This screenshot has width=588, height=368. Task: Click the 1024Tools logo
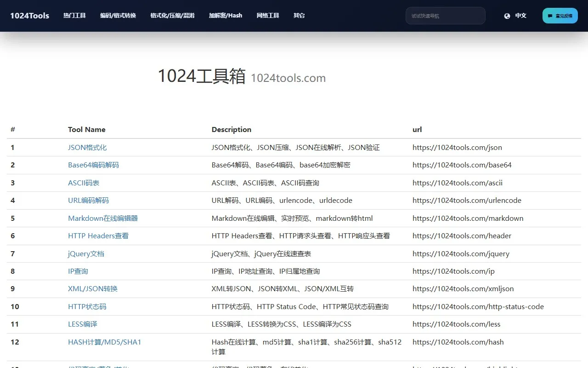click(x=29, y=15)
